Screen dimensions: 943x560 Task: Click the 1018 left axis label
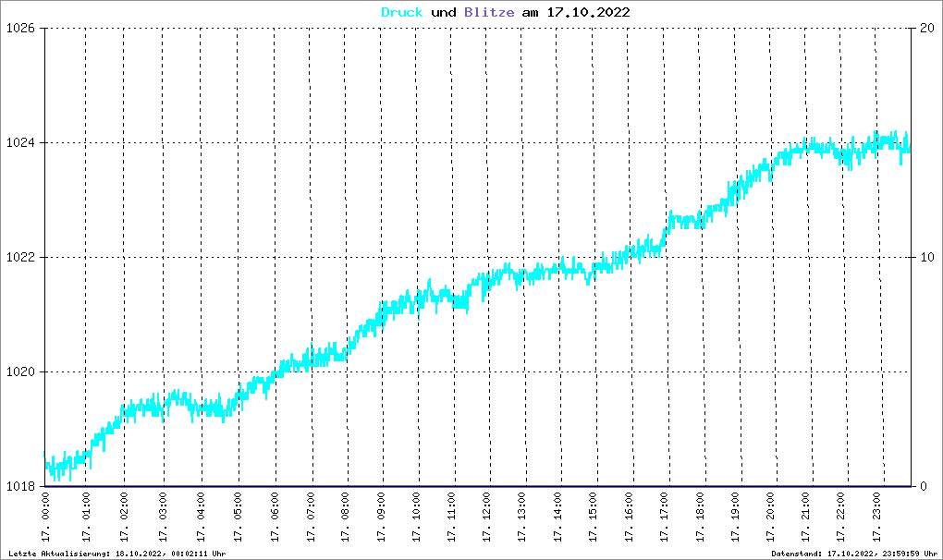tap(20, 486)
